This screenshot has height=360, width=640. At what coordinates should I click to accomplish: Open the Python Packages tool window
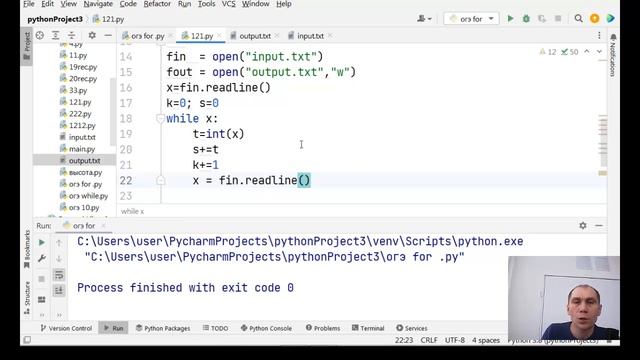[163, 328]
